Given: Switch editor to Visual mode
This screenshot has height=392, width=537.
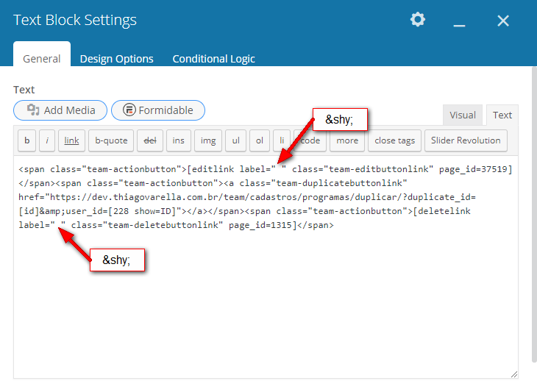Looking at the screenshot, I should pyautogui.click(x=463, y=115).
